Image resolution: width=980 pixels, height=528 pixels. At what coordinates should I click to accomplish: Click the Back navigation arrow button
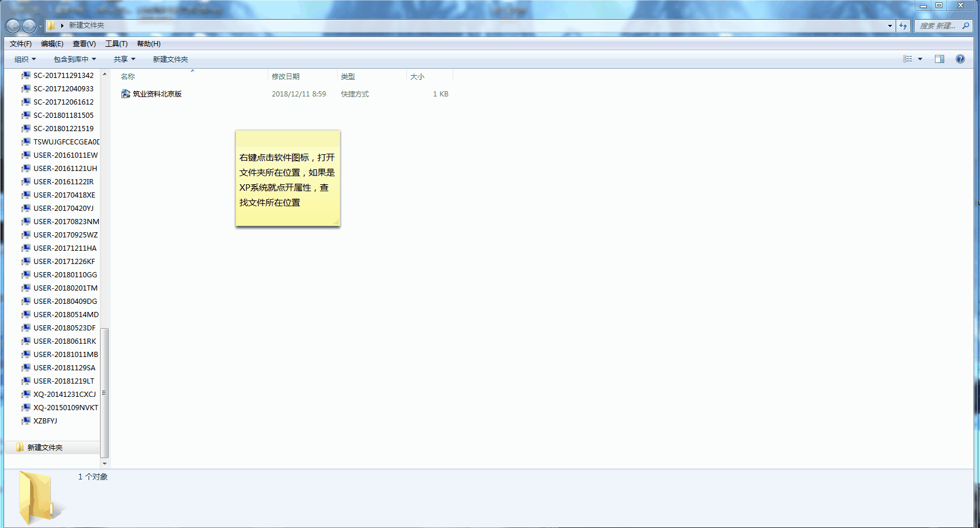(x=13, y=26)
